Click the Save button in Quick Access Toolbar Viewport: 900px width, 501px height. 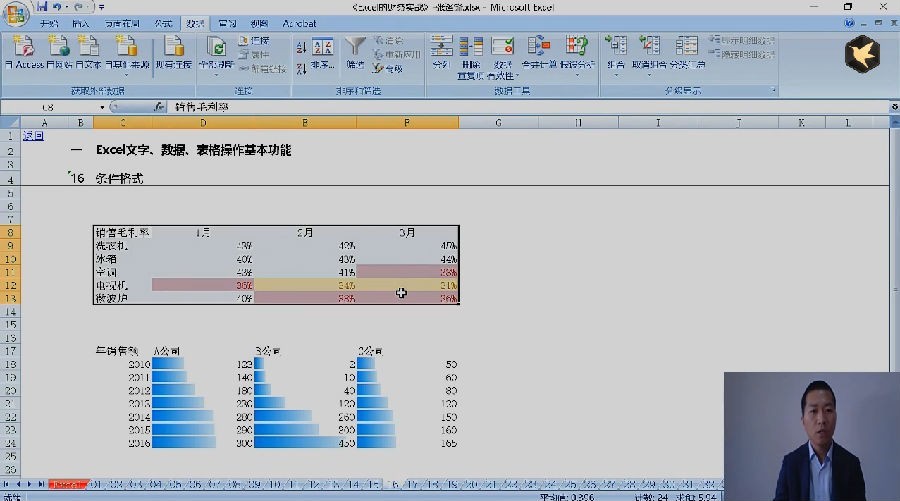42,7
